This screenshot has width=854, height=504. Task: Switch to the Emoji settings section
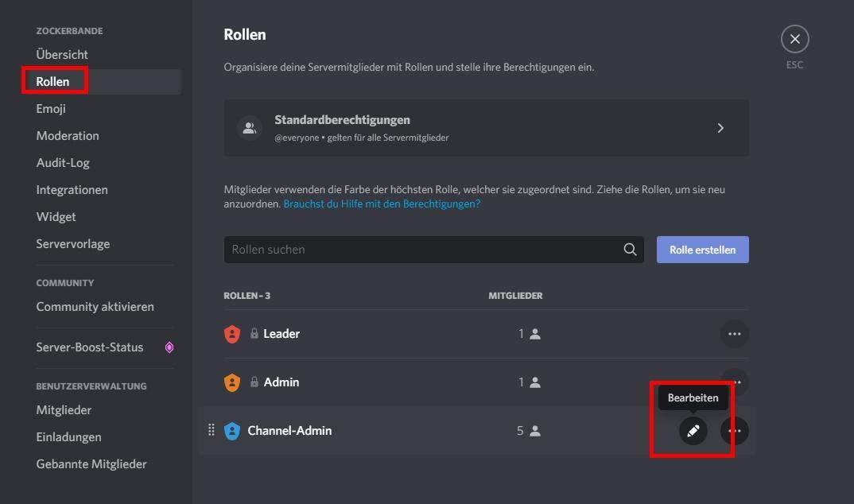(x=50, y=108)
